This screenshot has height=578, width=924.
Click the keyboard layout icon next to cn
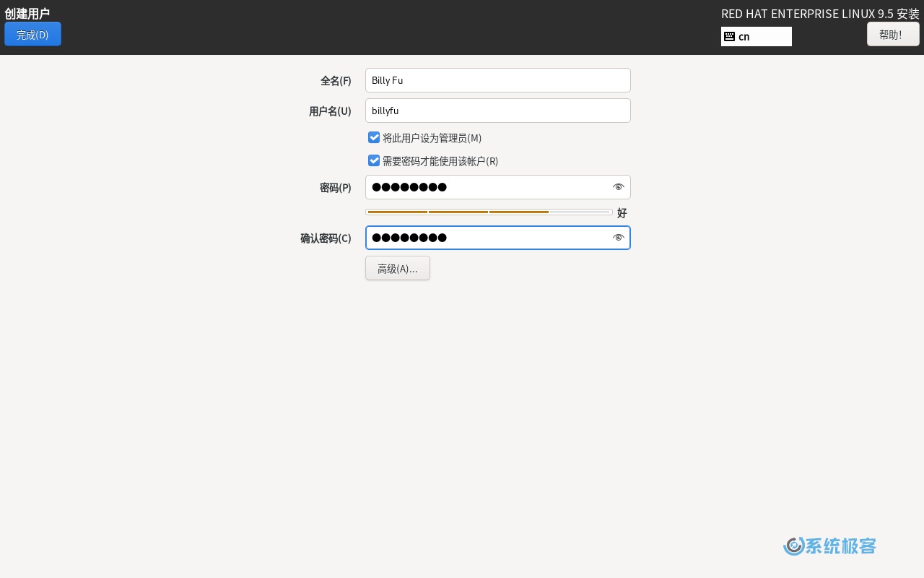coord(729,36)
